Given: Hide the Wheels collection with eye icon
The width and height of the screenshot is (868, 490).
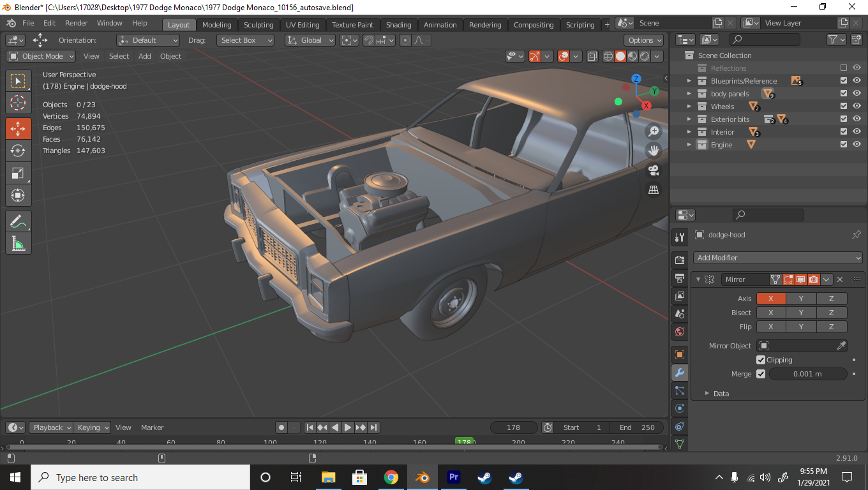Looking at the screenshot, I should (857, 107).
